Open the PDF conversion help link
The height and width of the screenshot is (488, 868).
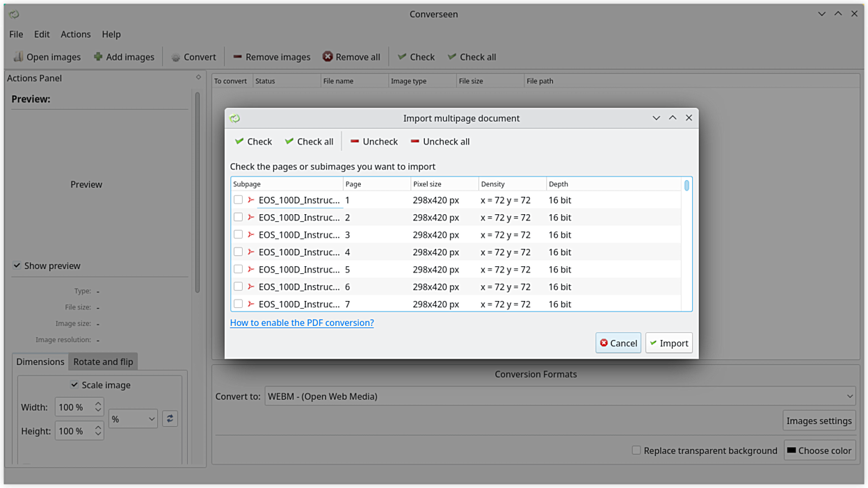coord(302,323)
